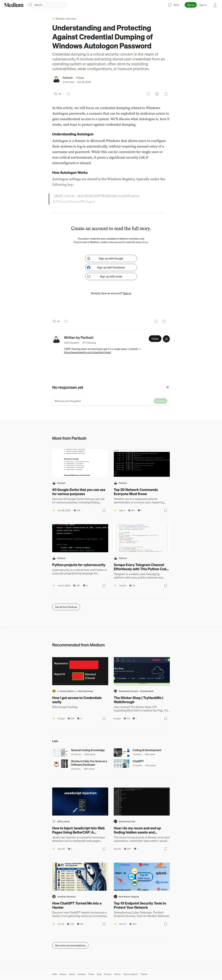
Task: Click 1.6K Followers link
Action: [71, 343]
